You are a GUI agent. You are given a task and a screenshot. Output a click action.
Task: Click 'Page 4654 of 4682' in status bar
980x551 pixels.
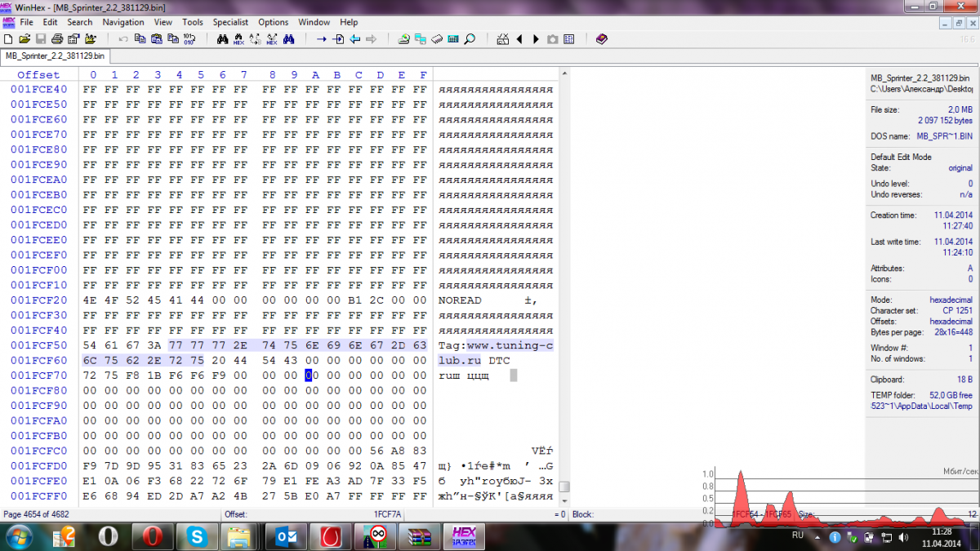tap(36, 514)
